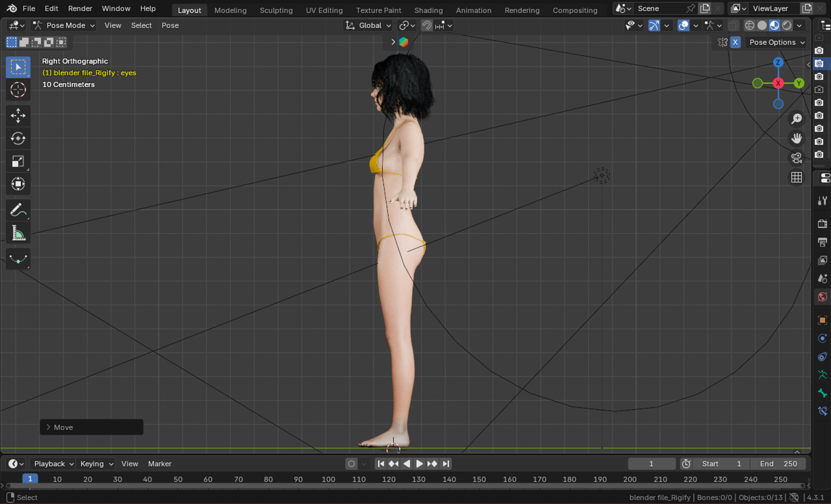Toggle the camera view gizmo
Image resolution: width=831 pixels, height=504 pixels.
coord(797,158)
